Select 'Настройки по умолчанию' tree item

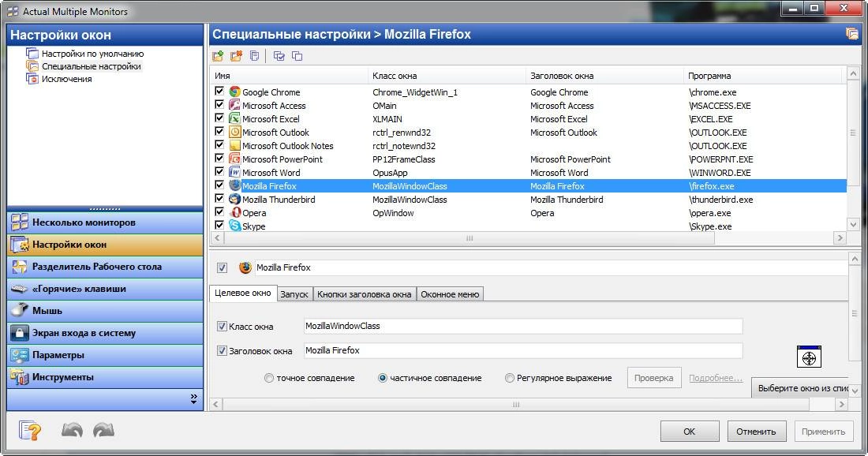click(x=92, y=54)
